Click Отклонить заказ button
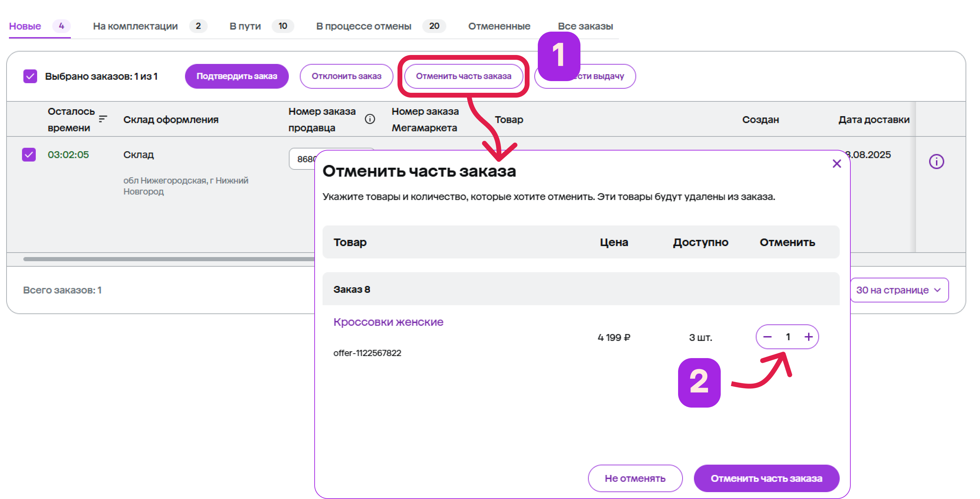980x499 pixels. tap(346, 76)
